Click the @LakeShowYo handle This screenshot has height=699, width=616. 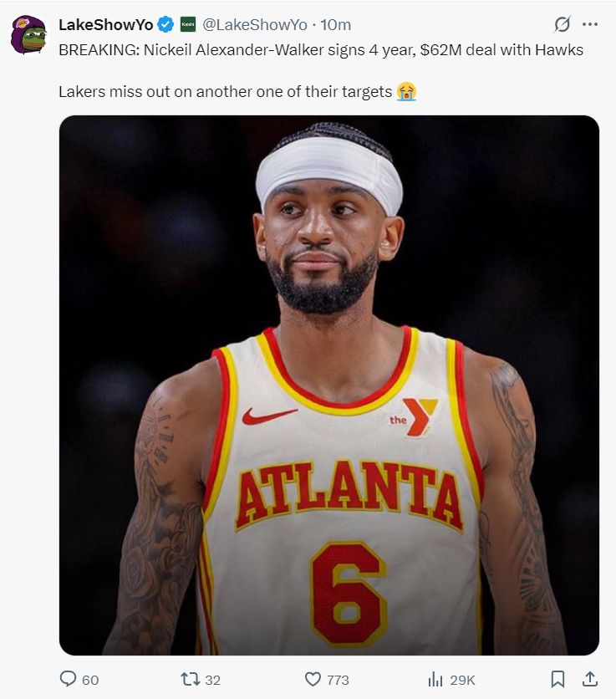[255, 24]
